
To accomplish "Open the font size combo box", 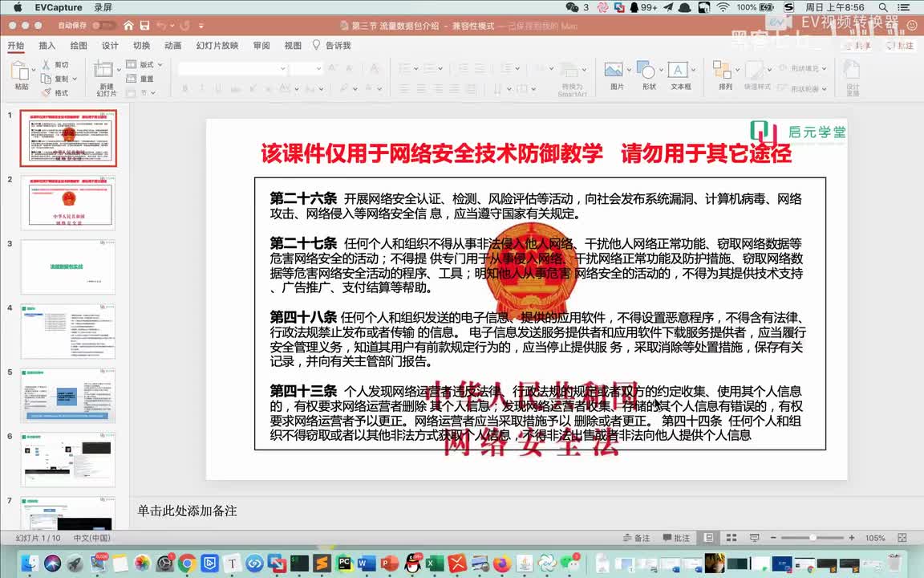I will pyautogui.click(x=306, y=68).
